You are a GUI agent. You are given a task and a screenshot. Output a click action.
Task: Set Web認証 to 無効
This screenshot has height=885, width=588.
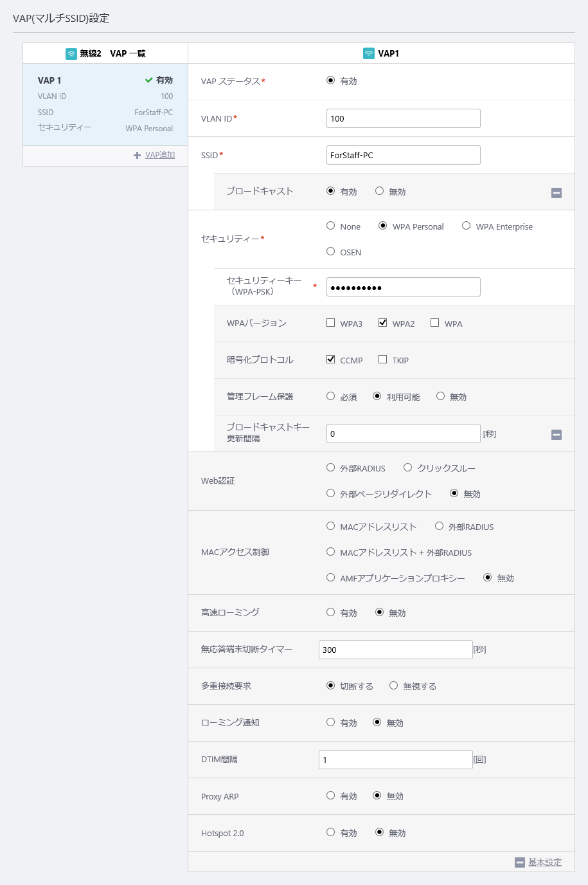click(454, 493)
